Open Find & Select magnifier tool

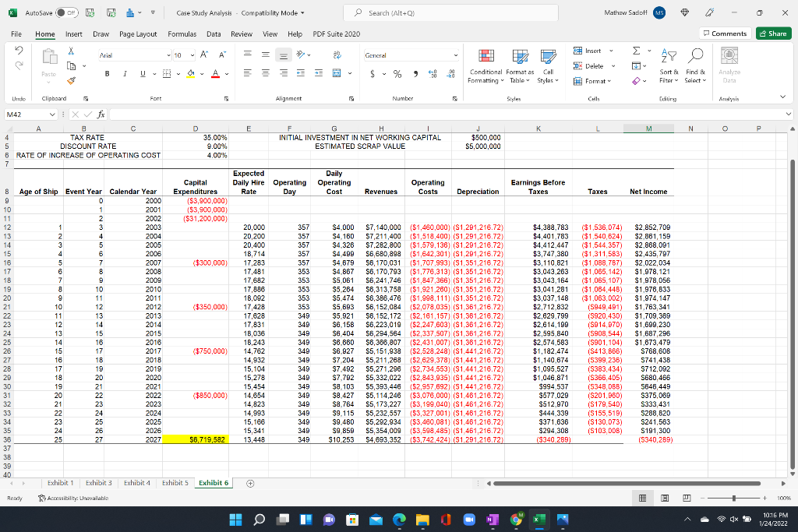pyautogui.click(x=695, y=56)
